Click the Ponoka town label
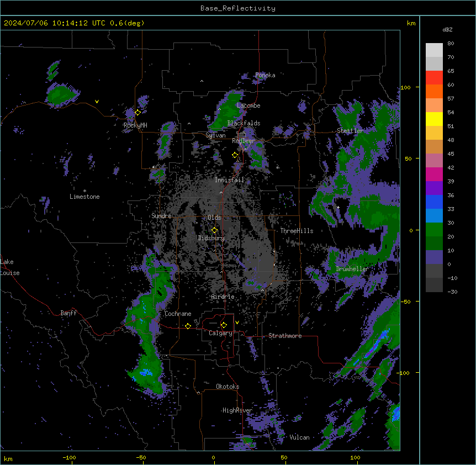 coord(265,75)
